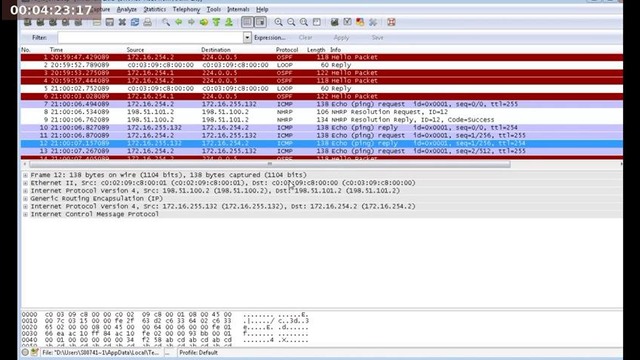The image size is (640, 360).
Task: Sort by the Destination column header
Action: pyautogui.click(x=216, y=50)
